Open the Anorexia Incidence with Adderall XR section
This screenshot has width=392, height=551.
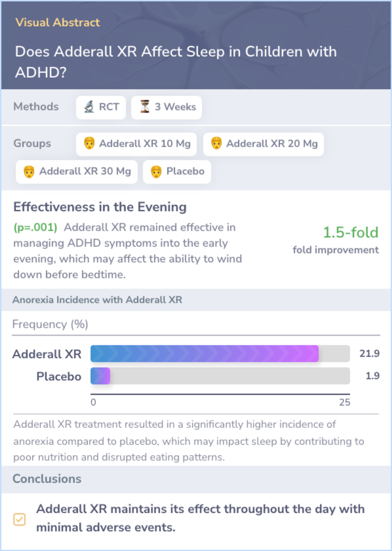coord(196,300)
